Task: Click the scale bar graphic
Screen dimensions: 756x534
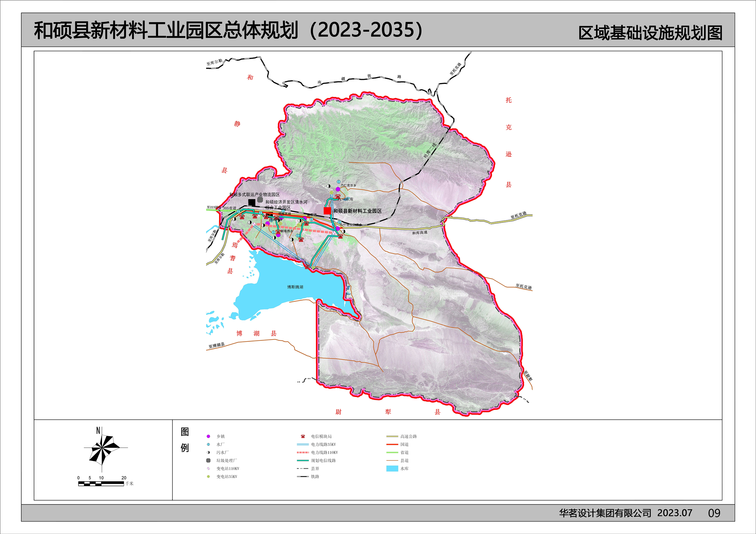Action: (x=101, y=484)
